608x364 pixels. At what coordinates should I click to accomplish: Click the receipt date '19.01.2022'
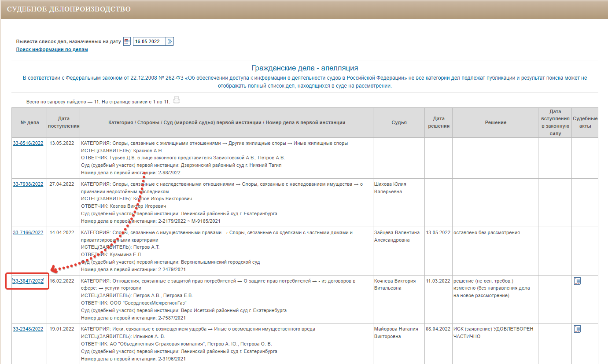point(62,329)
